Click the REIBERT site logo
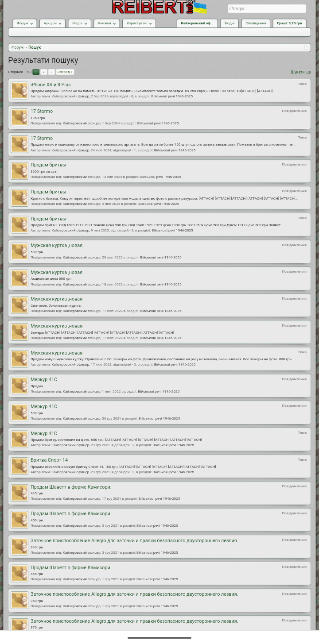Screen dimensions: 319x644 click(x=159, y=7)
